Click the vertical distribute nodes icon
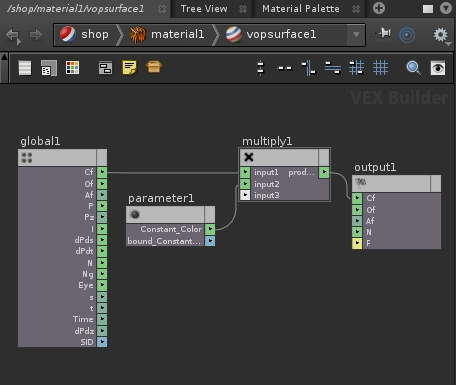456x385 pixels. (261, 68)
